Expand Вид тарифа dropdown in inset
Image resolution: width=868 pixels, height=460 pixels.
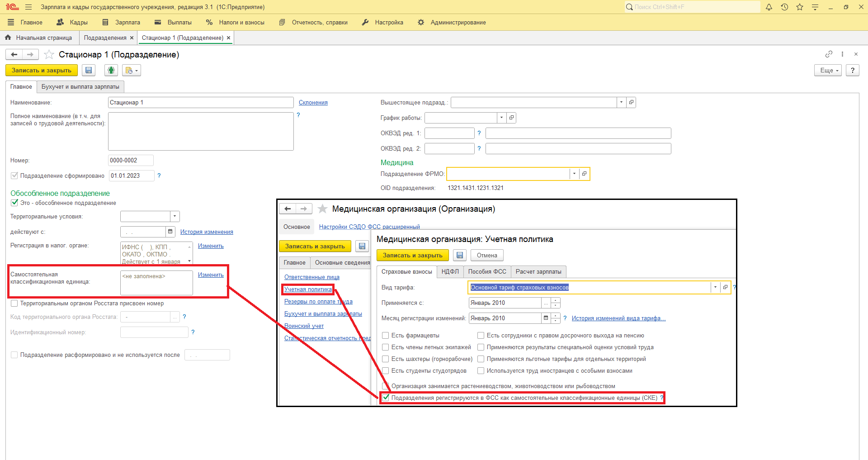click(x=715, y=287)
